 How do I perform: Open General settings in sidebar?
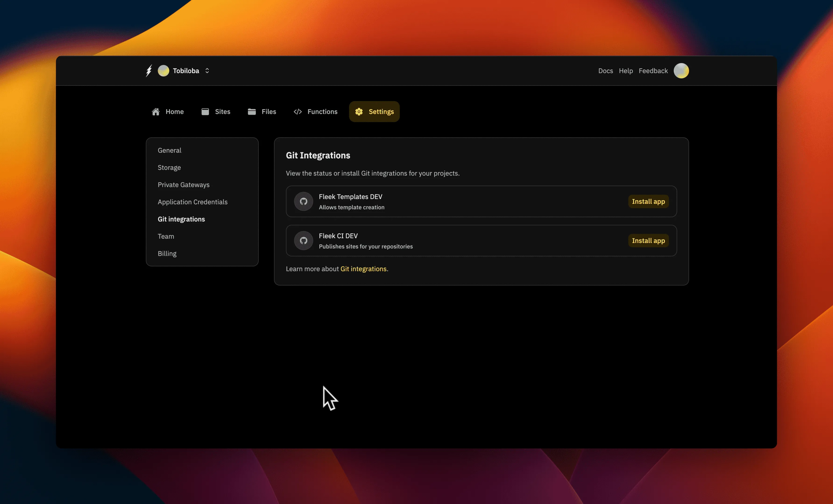coord(169,150)
